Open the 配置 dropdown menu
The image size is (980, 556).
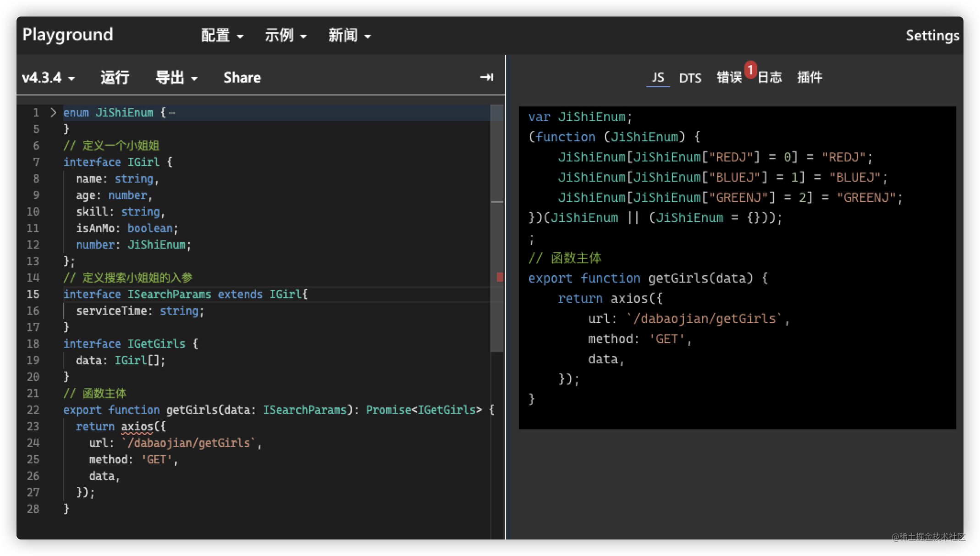click(x=222, y=35)
